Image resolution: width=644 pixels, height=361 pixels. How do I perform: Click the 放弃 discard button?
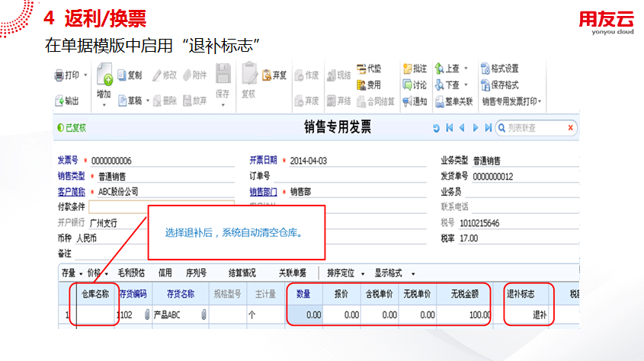pyautogui.click(x=195, y=101)
